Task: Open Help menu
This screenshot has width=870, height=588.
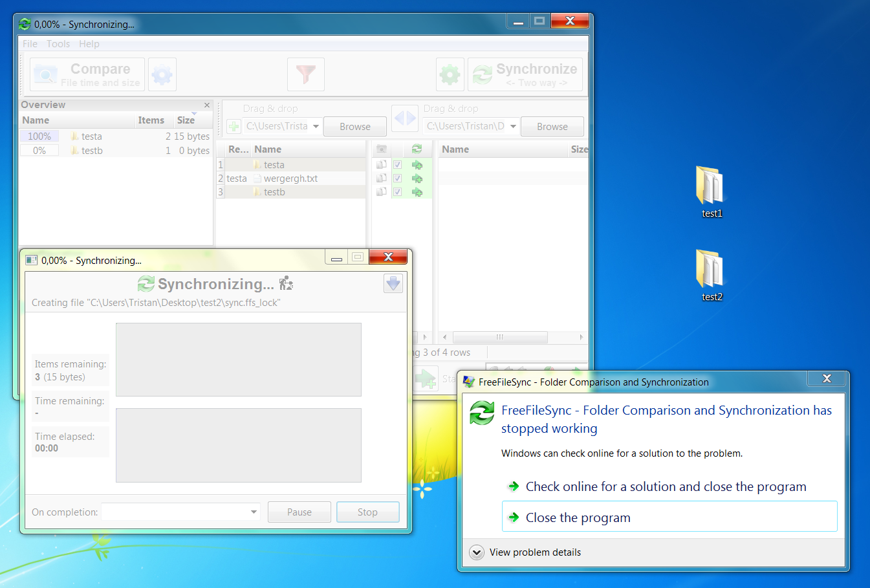Action: coord(89,44)
